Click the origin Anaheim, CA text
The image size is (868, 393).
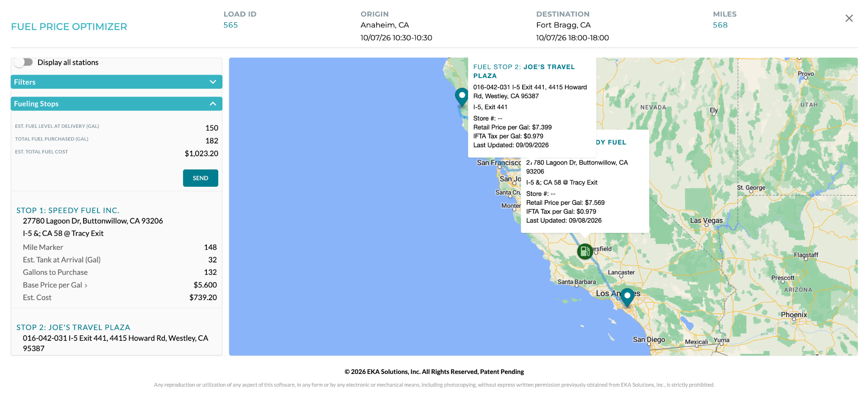[x=385, y=25]
